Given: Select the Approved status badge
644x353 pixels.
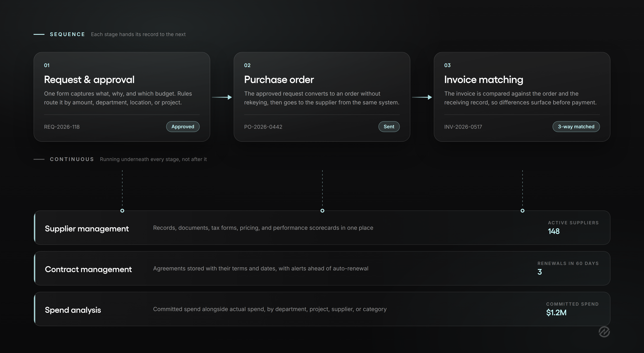Looking at the screenshot, I should [183, 127].
